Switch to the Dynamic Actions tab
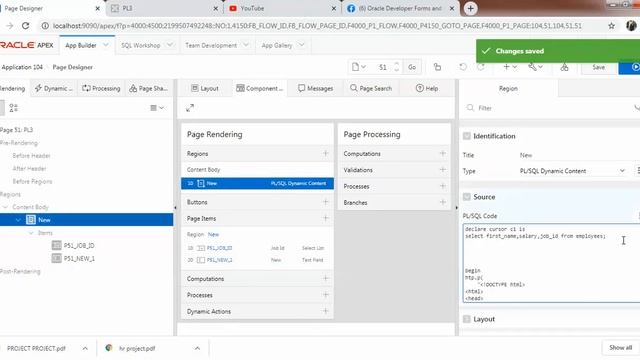The height and width of the screenshot is (360, 640). click(x=53, y=88)
